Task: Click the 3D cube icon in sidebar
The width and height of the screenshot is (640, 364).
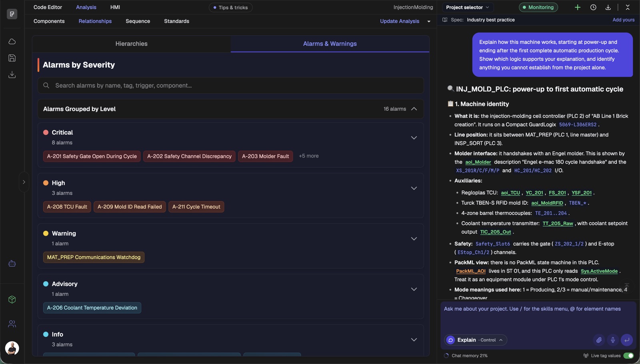Action: (x=12, y=300)
